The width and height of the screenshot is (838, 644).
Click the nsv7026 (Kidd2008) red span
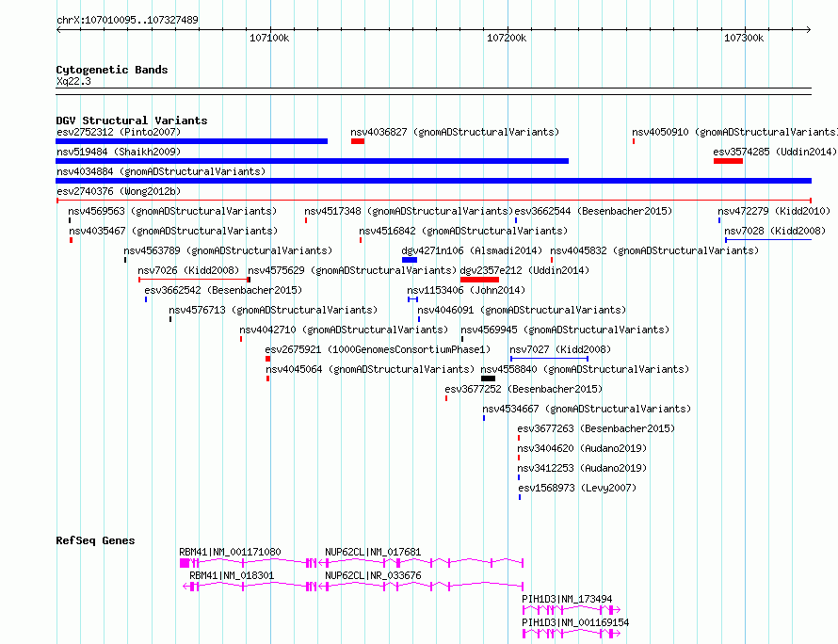(x=194, y=280)
